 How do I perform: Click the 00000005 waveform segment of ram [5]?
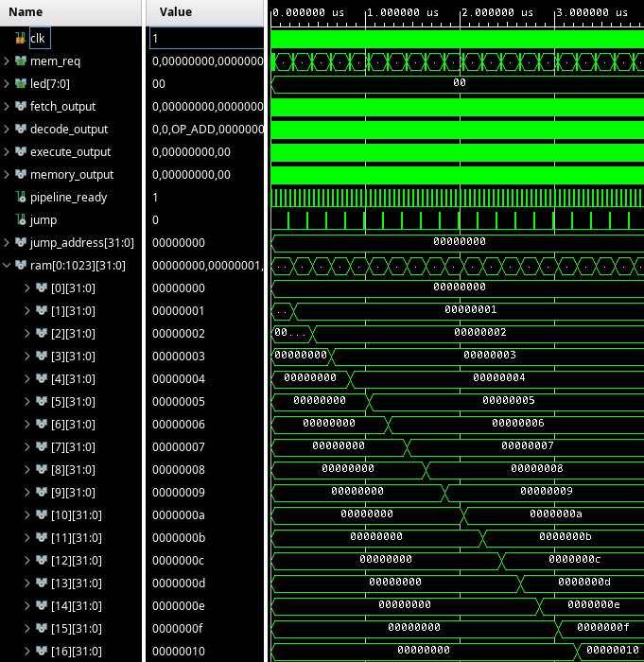pos(509,400)
